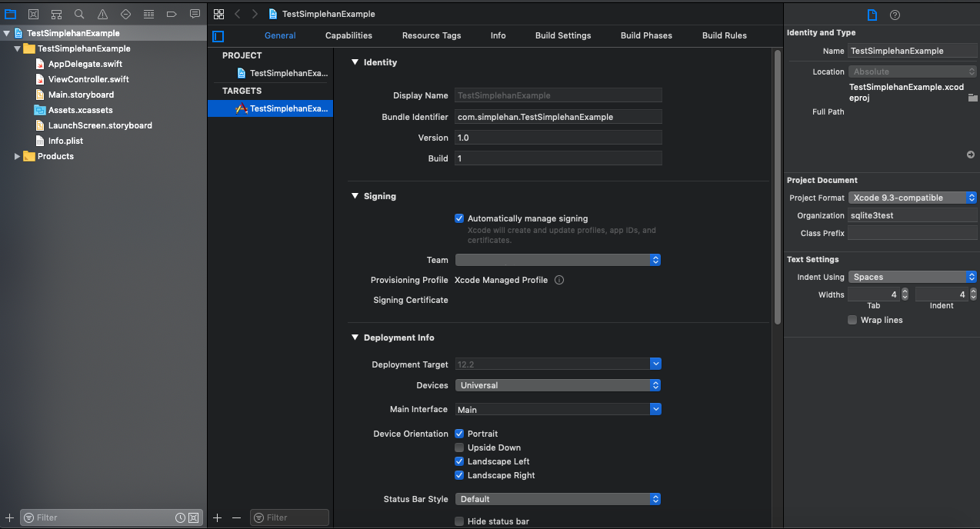Click the Organization field
The width and height of the screenshot is (980, 529).
point(912,215)
